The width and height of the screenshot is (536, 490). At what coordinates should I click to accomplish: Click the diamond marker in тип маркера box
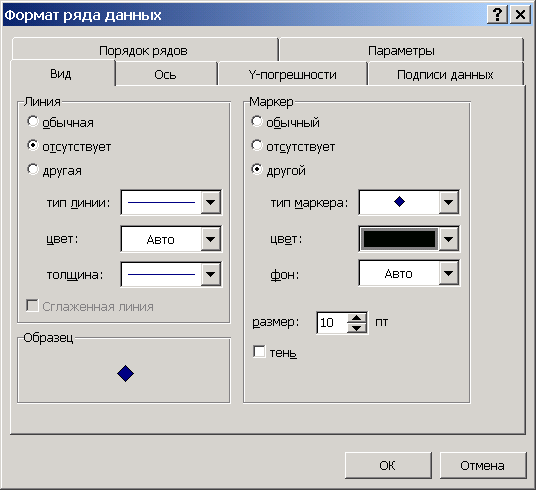(399, 202)
